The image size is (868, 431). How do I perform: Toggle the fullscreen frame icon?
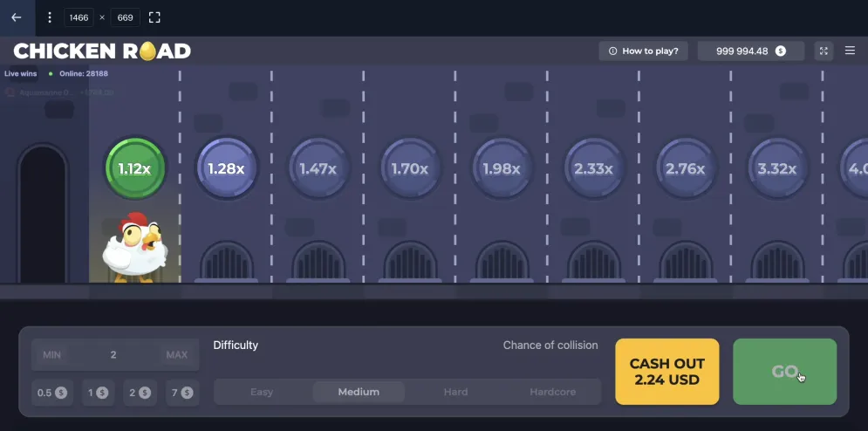click(x=154, y=17)
